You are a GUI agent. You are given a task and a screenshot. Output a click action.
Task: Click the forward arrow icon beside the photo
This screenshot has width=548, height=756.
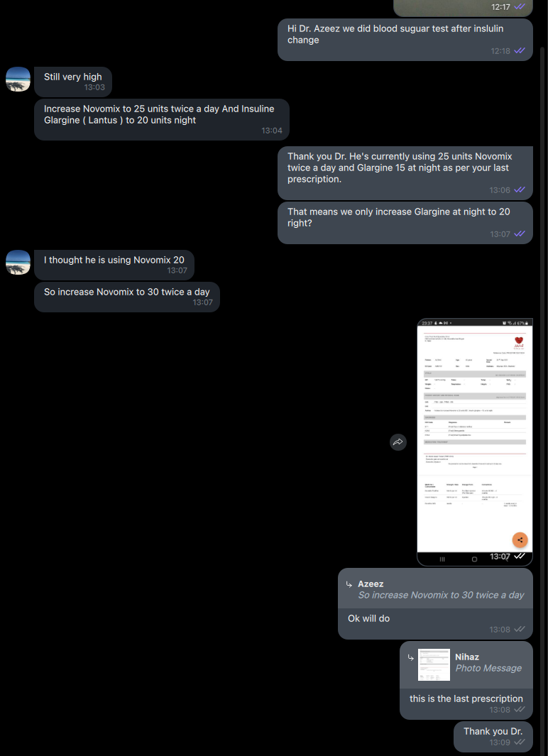398,442
